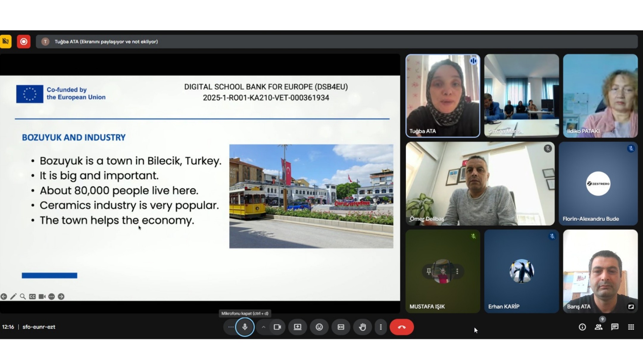Click Tuğba ATA's screen sharing banner
The height and width of the screenshot is (364, 643).
106,41
